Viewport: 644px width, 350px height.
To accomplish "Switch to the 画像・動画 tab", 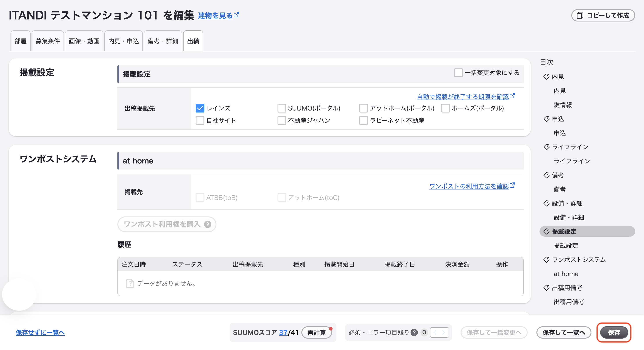I will (84, 41).
